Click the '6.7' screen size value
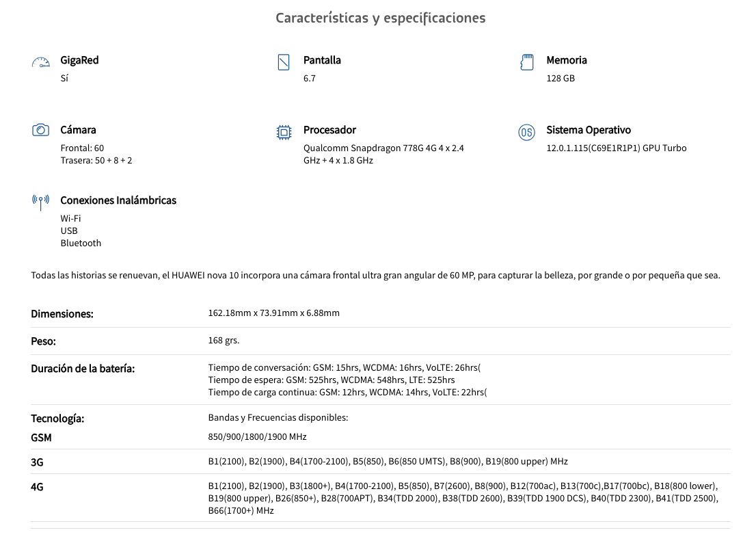The height and width of the screenshot is (539, 756). (310, 78)
